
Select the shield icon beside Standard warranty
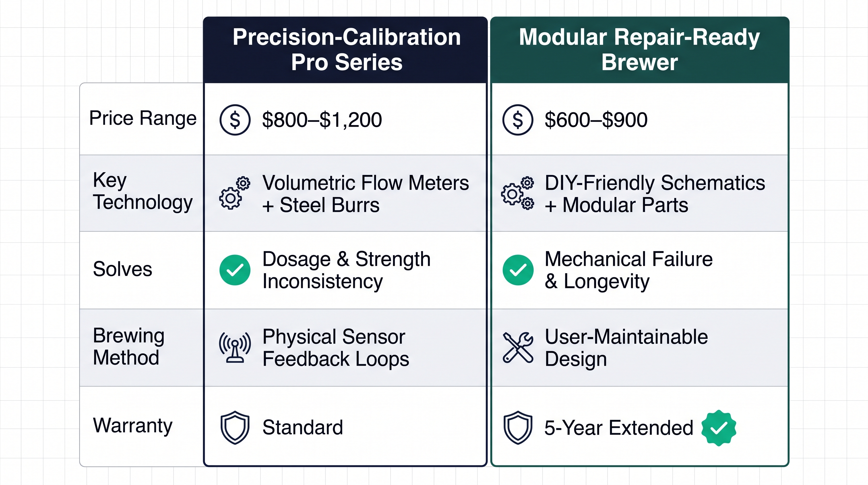tap(235, 427)
